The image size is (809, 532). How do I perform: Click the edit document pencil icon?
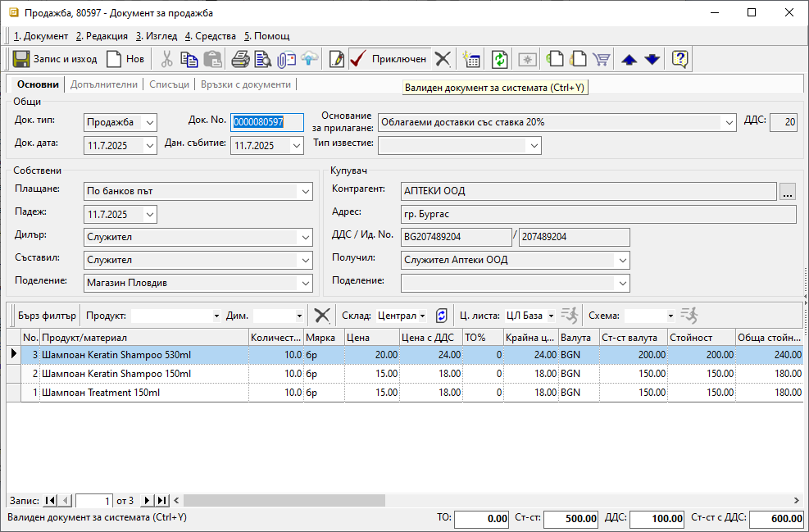tap(336, 59)
